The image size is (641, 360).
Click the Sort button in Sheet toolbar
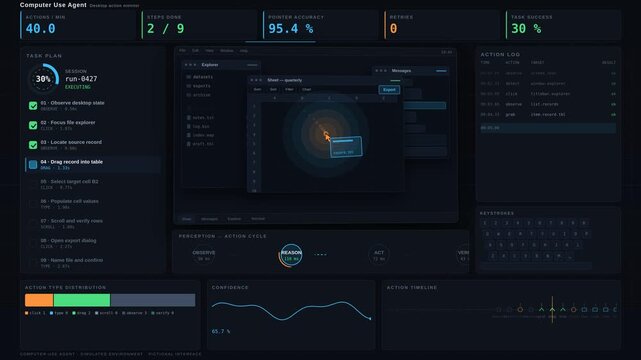tap(273, 89)
